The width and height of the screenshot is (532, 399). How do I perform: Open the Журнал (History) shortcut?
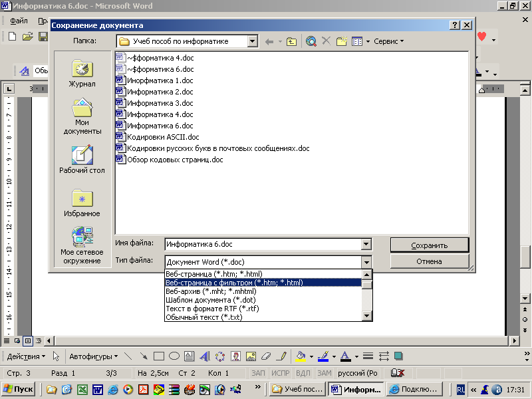point(82,74)
